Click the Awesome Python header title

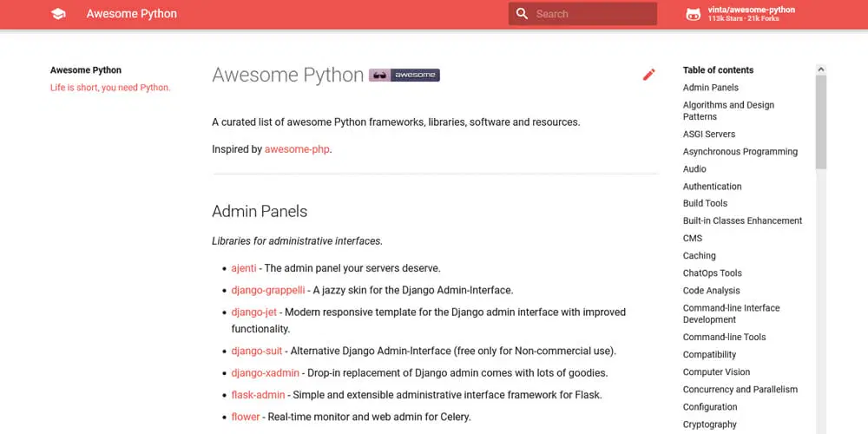pyautogui.click(x=132, y=14)
